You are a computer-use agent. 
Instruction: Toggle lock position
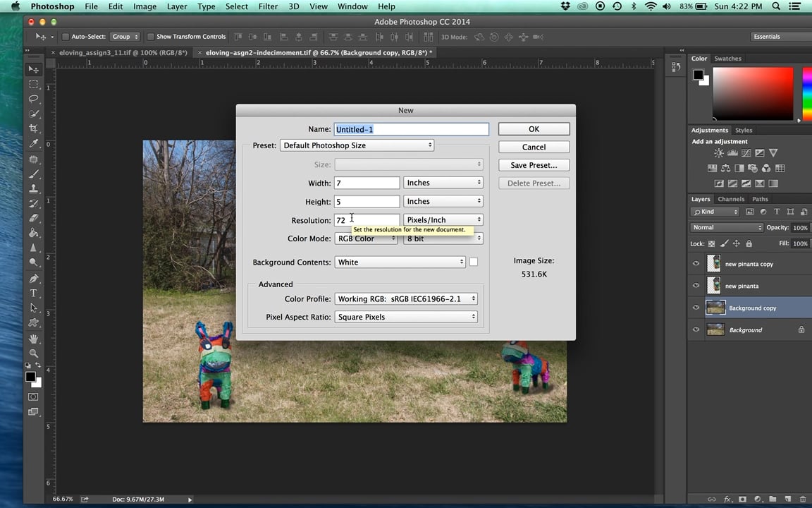click(x=737, y=243)
